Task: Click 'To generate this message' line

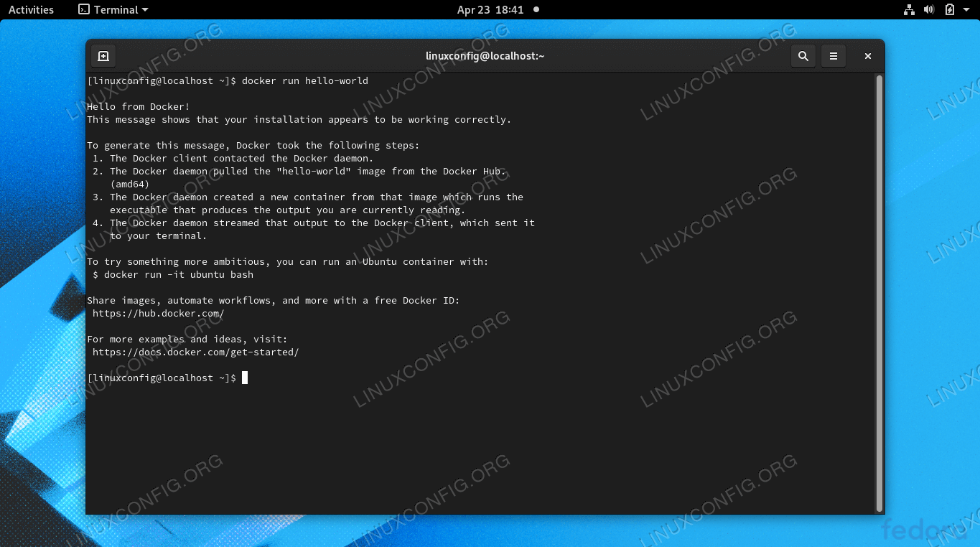Action: tap(253, 146)
